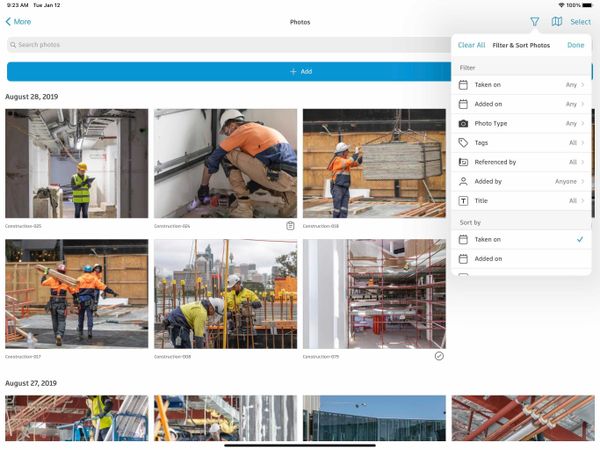
Task: Expand Photo Type chevron
Action: [x=583, y=124]
